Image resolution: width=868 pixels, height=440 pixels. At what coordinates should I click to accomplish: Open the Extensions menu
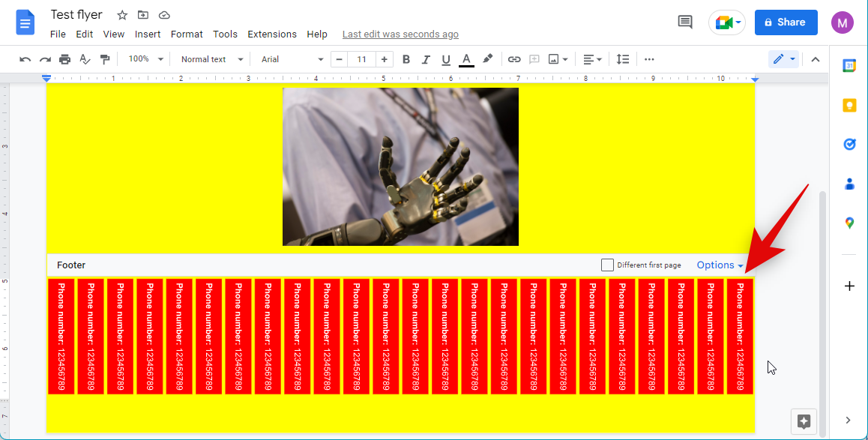coord(272,34)
